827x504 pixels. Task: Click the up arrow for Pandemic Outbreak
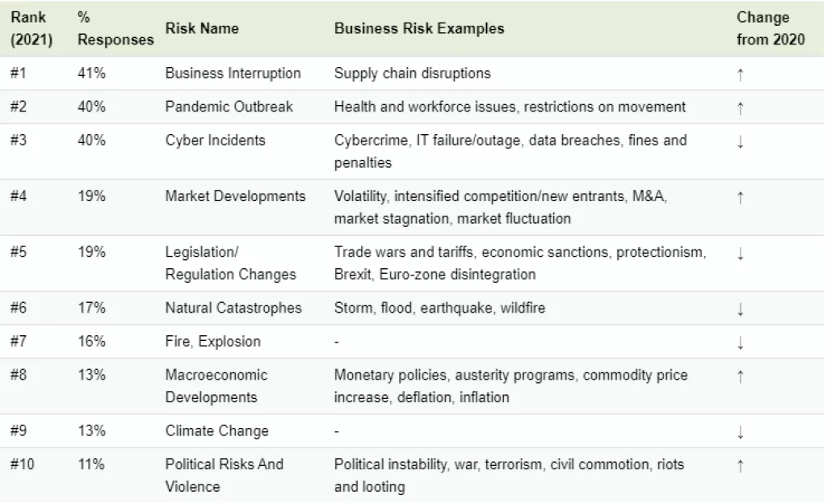tap(740, 107)
